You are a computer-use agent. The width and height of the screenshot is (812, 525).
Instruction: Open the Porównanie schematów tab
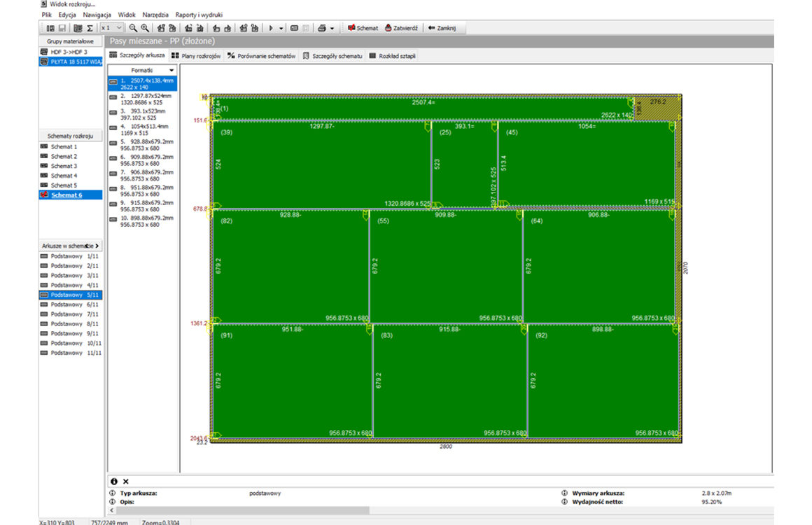tap(262, 56)
